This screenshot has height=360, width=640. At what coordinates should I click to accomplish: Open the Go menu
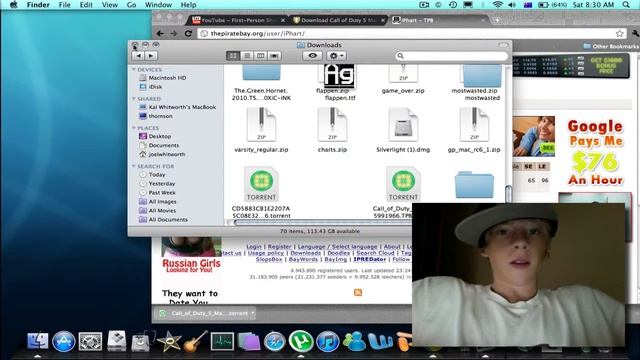click(131, 5)
